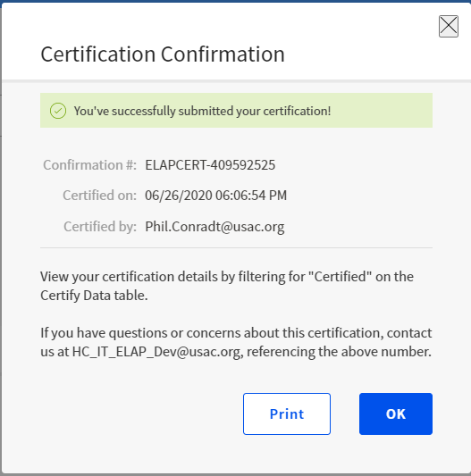Select the successfully submitted banner message
The image size is (471, 476).
[202, 111]
